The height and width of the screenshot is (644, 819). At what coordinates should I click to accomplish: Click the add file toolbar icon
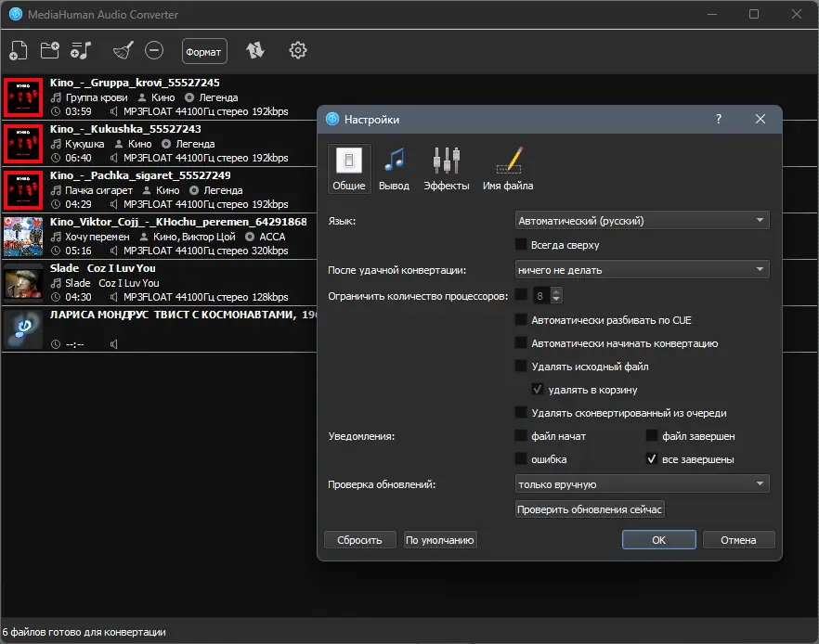point(19,51)
